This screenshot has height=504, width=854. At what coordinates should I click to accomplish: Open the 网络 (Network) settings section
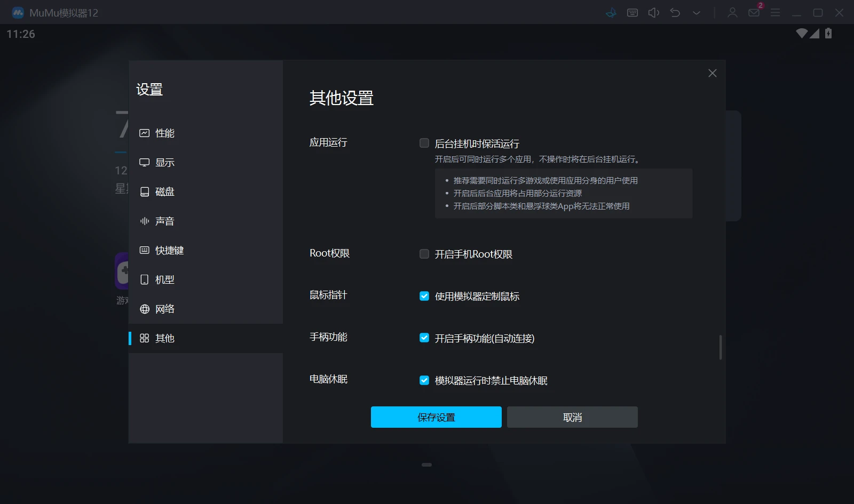coord(164,309)
